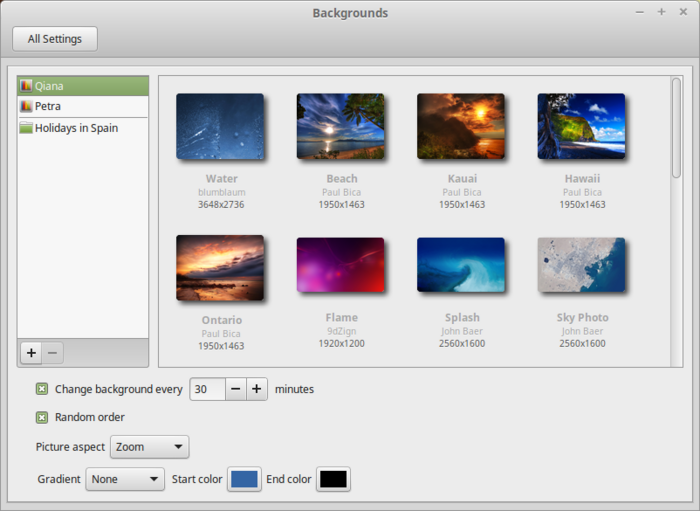Toggle the Random order checkbox
Viewport: 700px width, 511px height.
(42, 417)
